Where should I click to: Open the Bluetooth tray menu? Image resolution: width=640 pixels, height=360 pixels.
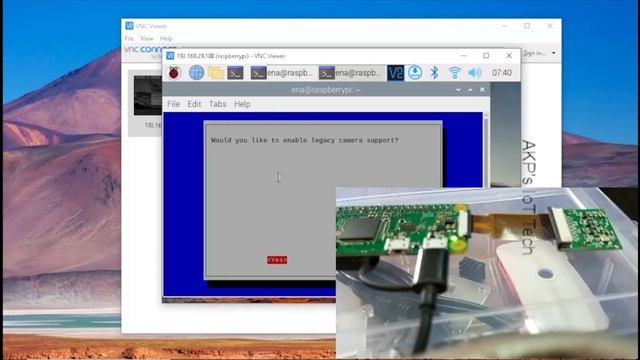point(434,73)
